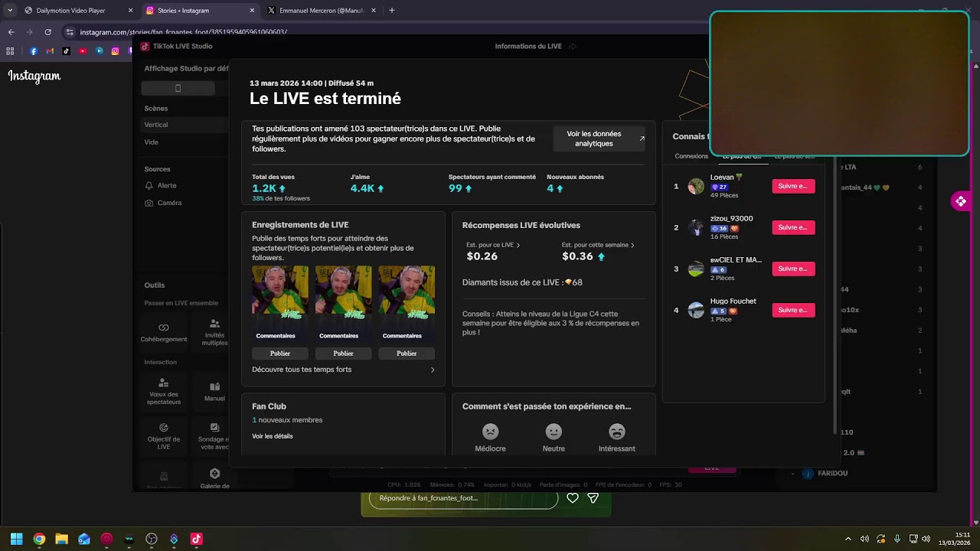The width and height of the screenshot is (980, 551).
Task: Go back in browser history
Action: coord(11,32)
